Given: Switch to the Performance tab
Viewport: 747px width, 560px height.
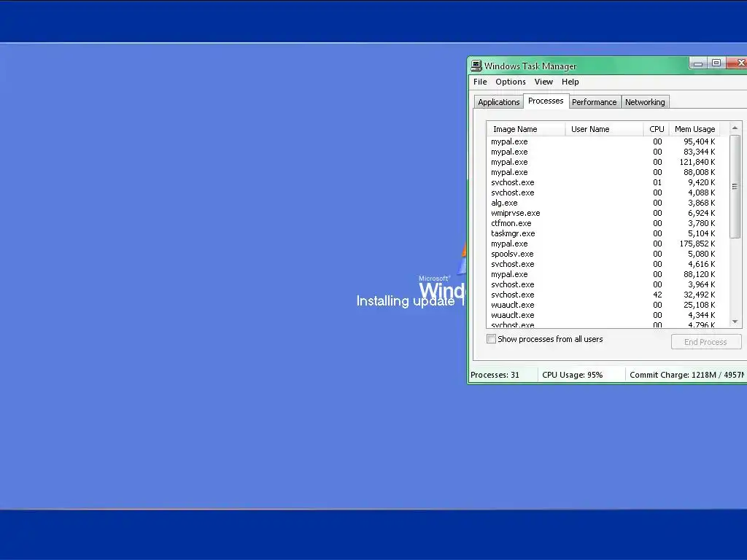Looking at the screenshot, I should point(594,102).
